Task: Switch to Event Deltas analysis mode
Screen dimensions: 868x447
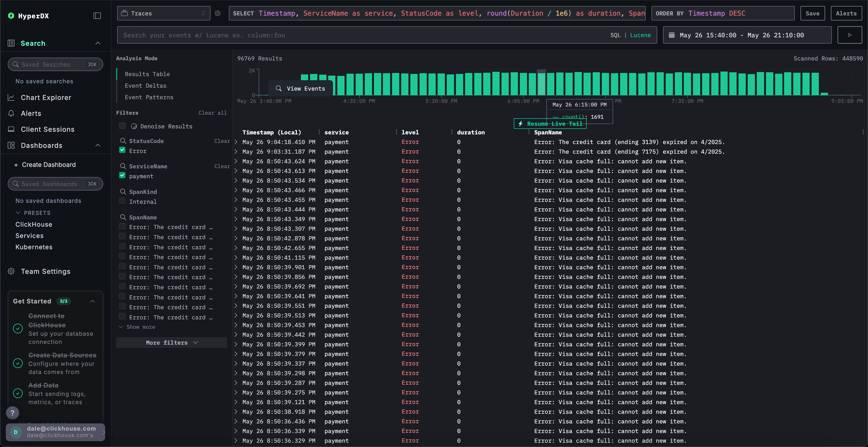Action: tap(145, 86)
